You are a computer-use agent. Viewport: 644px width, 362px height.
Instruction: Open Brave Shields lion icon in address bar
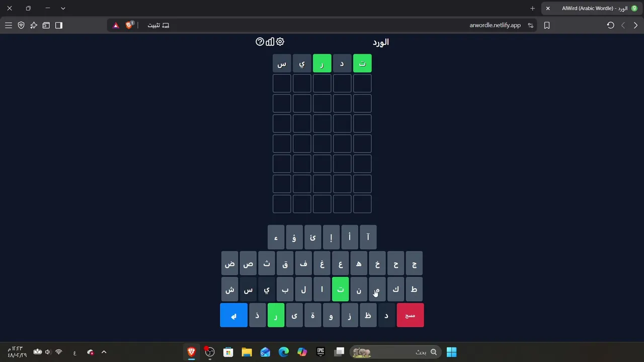(x=129, y=25)
